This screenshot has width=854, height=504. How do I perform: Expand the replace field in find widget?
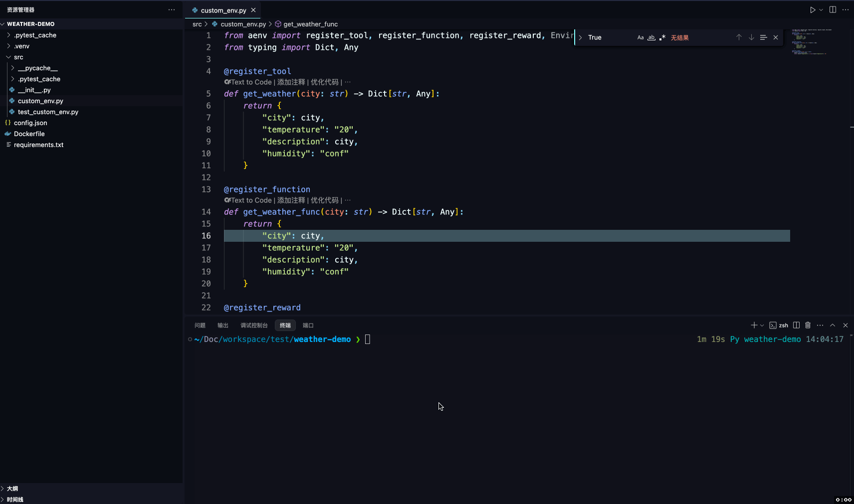(x=580, y=37)
